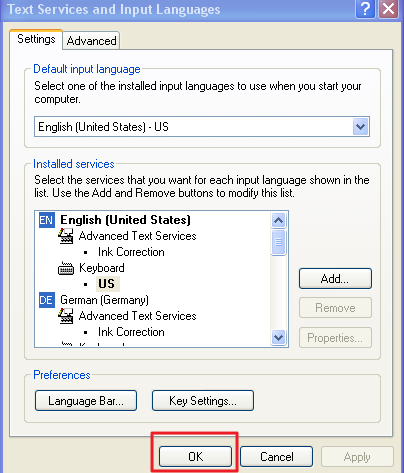
Task: Confirm with the OK button
Action: pyautogui.click(x=195, y=456)
